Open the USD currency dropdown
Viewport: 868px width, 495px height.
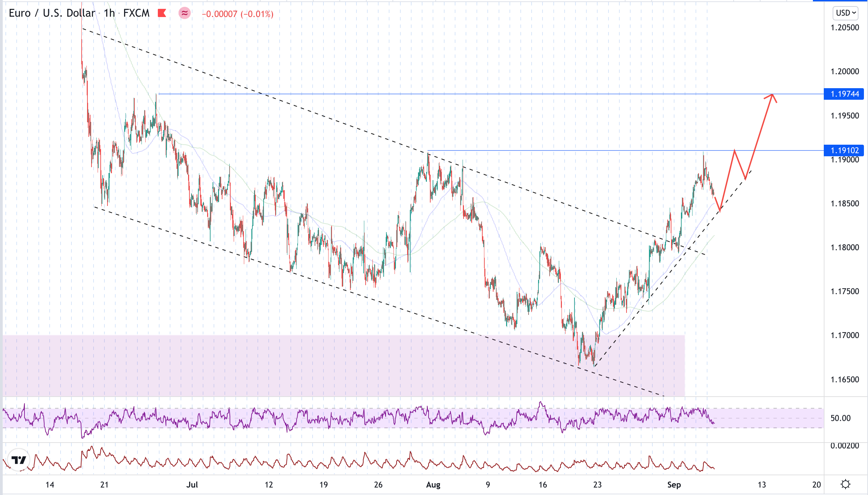[x=846, y=13]
